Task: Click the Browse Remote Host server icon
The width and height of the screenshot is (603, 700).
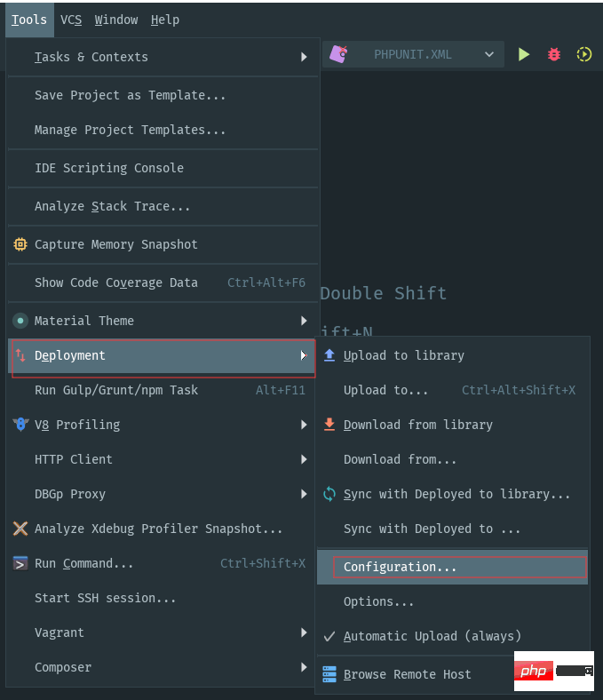Action: point(329,674)
